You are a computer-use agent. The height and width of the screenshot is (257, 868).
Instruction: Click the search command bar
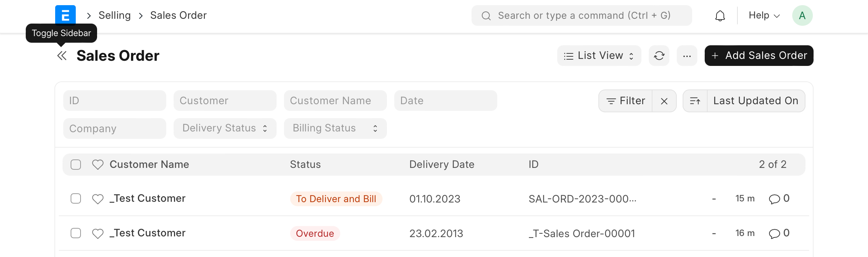click(582, 15)
